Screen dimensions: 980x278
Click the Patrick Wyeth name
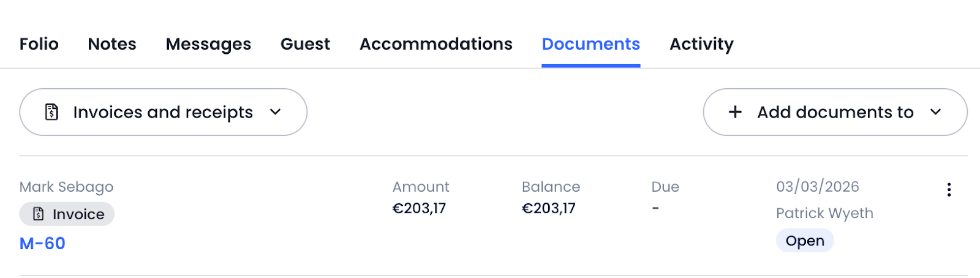coord(824,213)
